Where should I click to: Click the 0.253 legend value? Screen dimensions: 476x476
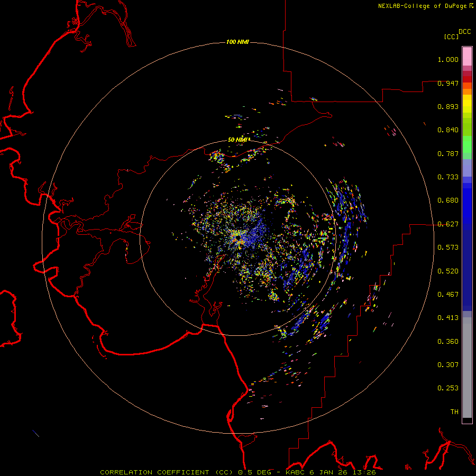(x=448, y=388)
